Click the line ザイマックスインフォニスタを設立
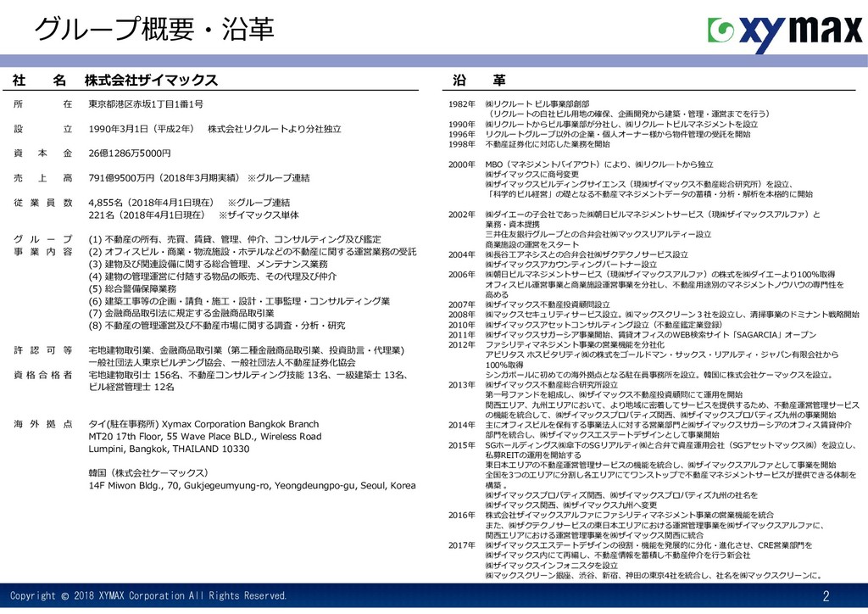Image resolution: width=868 pixels, height=614 pixels. 551,566
